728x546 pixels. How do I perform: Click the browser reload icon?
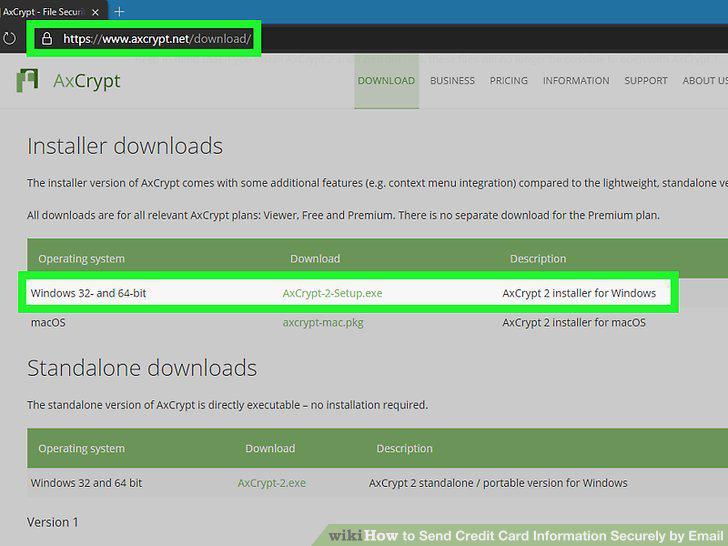click(x=9, y=39)
